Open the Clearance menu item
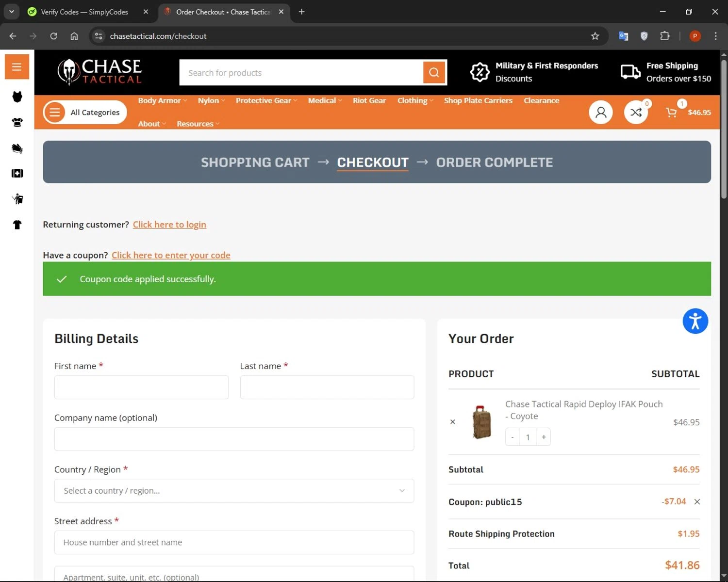This screenshot has height=582, width=728. [x=541, y=100]
